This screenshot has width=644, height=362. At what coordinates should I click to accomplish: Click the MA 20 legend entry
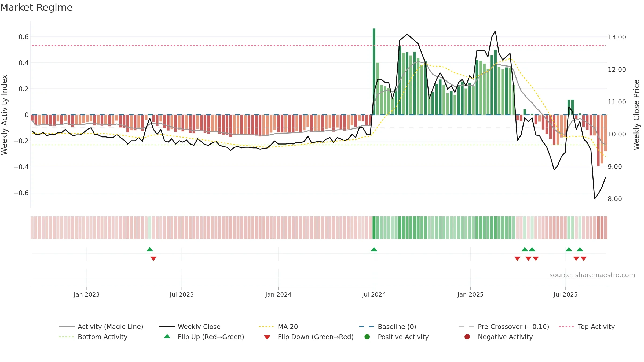tap(279, 327)
